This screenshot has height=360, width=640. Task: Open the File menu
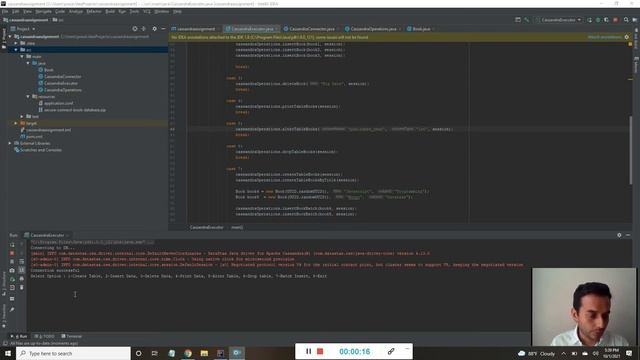5,11
